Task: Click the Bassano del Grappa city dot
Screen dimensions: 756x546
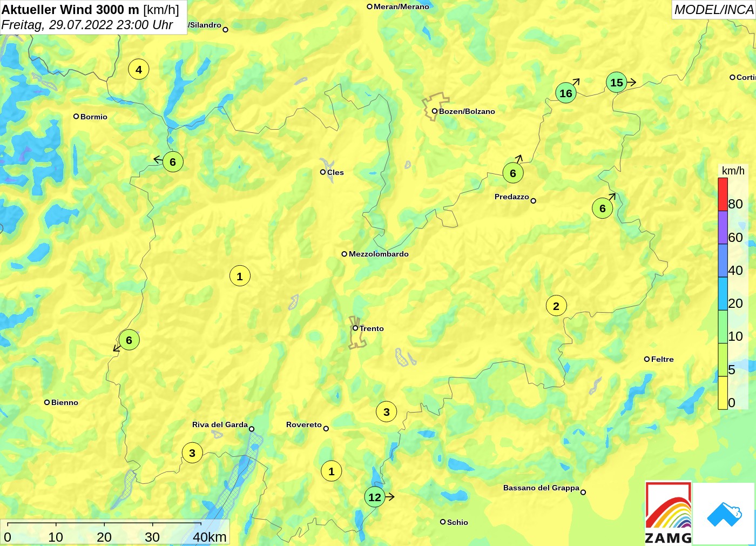Action: (583, 492)
